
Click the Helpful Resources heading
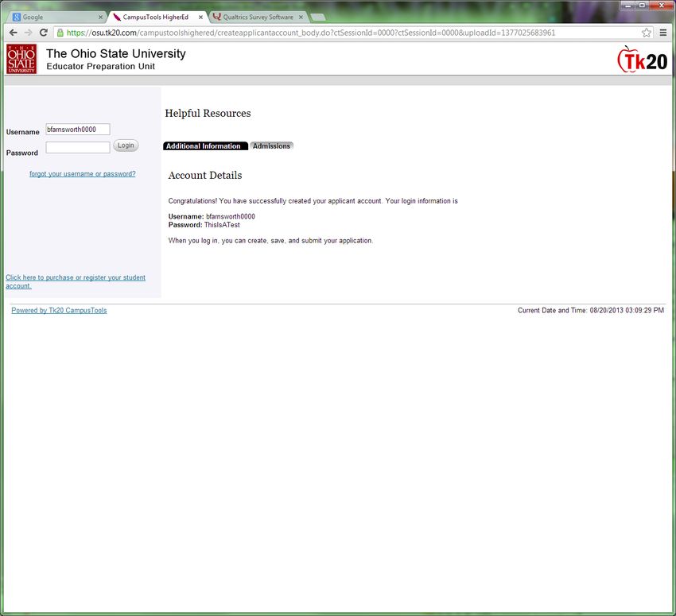(208, 114)
